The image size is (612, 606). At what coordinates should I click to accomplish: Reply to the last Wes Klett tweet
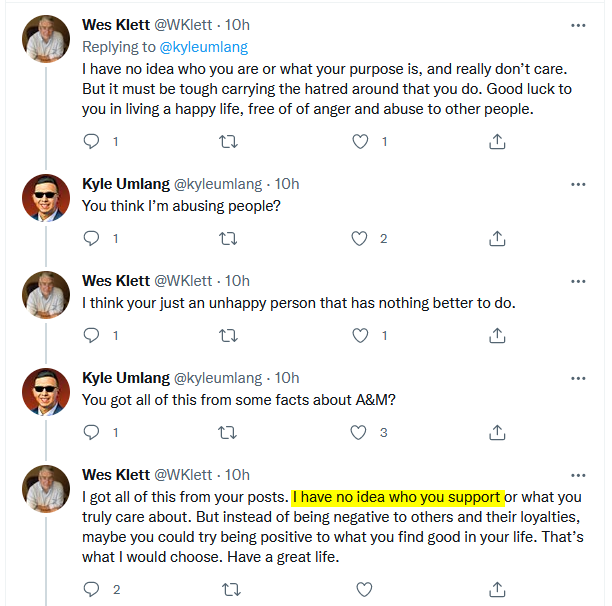[92, 590]
